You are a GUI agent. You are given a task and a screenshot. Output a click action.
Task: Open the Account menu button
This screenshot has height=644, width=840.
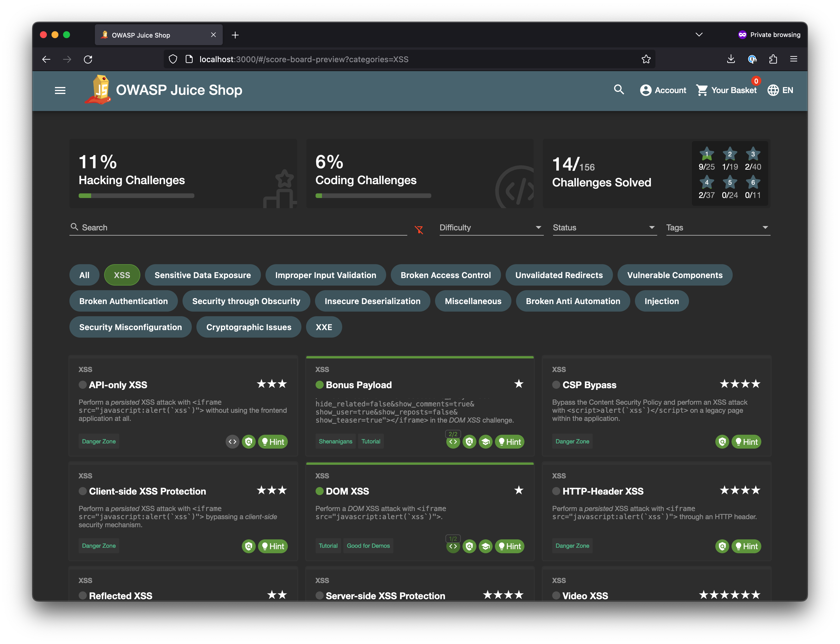[663, 90]
